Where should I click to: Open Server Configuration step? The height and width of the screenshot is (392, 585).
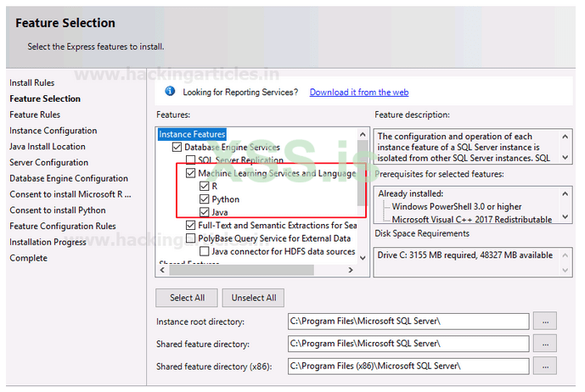click(49, 163)
